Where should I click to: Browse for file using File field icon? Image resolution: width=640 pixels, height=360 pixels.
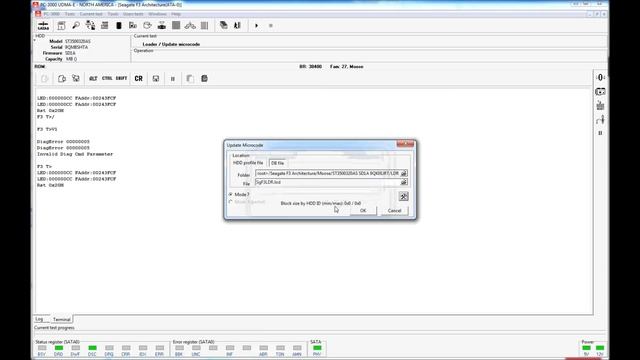click(x=404, y=182)
